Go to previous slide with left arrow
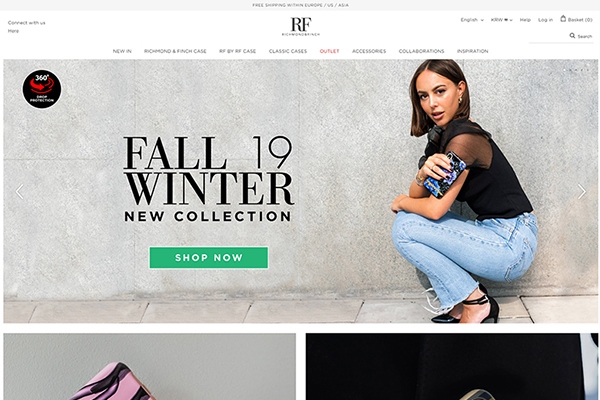Image resolution: width=600 pixels, height=400 pixels. click(20, 191)
